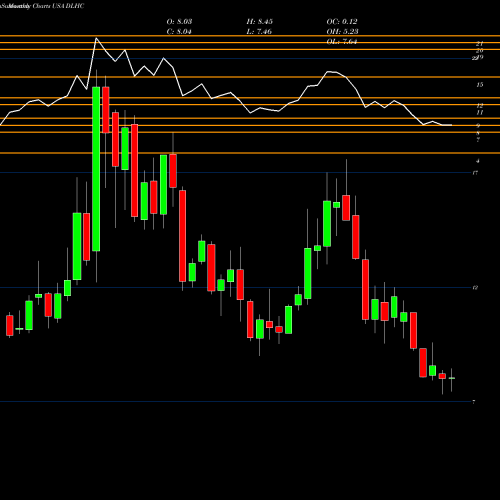Click the price axis label '4'
Screen dimensions: 500x500
(x=478, y=161)
